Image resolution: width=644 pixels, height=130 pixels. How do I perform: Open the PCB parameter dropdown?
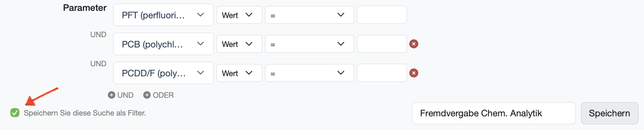163,44
